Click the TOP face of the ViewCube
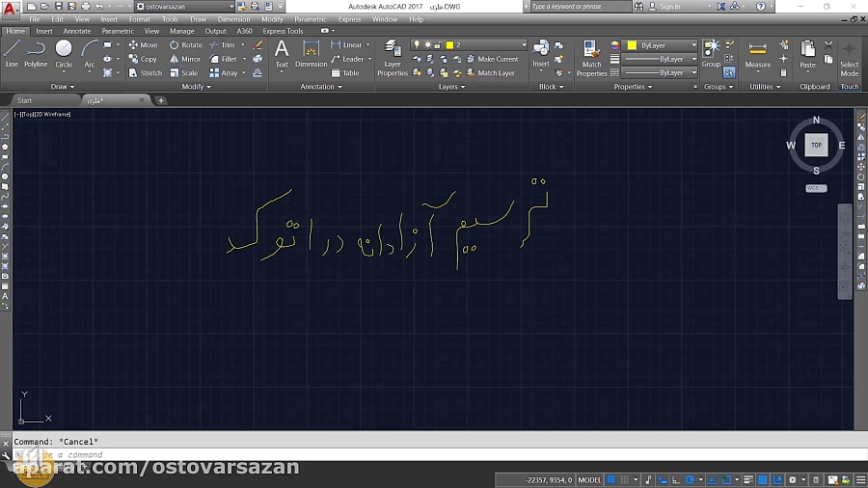The image size is (868, 488). pyautogui.click(x=816, y=145)
